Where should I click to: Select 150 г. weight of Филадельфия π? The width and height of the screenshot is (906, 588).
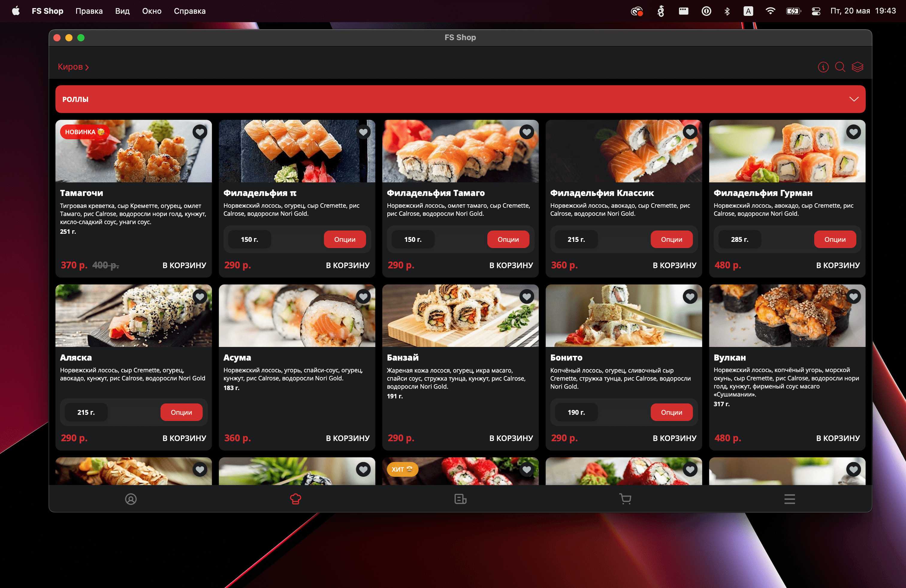(249, 240)
